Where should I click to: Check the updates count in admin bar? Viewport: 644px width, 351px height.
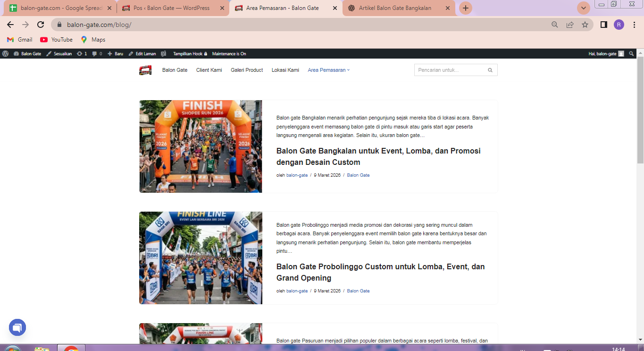pyautogui.click(x=82, y=54)
